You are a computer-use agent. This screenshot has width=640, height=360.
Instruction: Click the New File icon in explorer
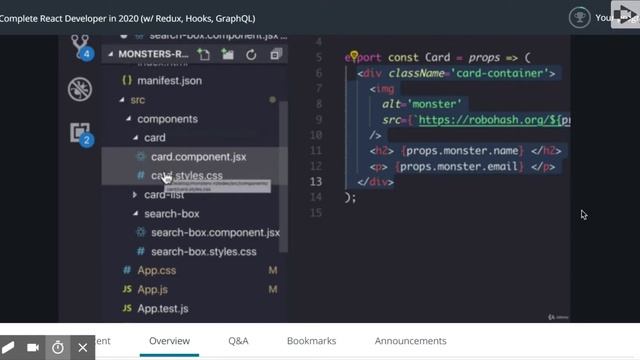(203, 54)
